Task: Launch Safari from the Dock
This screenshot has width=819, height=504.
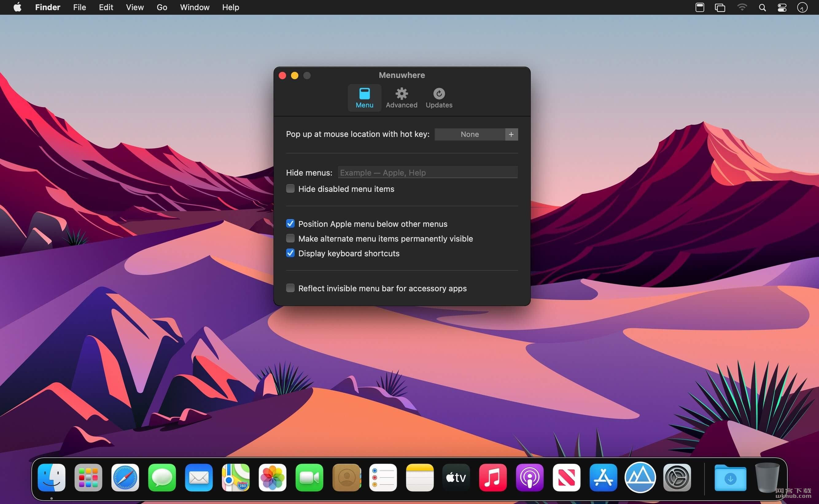Action: click(x=125, y=477)
